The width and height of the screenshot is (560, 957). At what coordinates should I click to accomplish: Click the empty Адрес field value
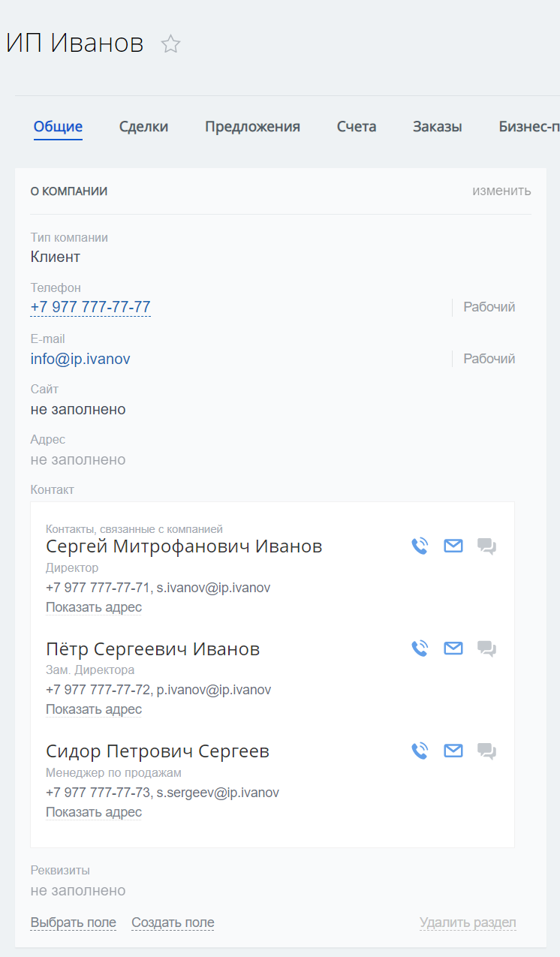(x=78, y=459)
